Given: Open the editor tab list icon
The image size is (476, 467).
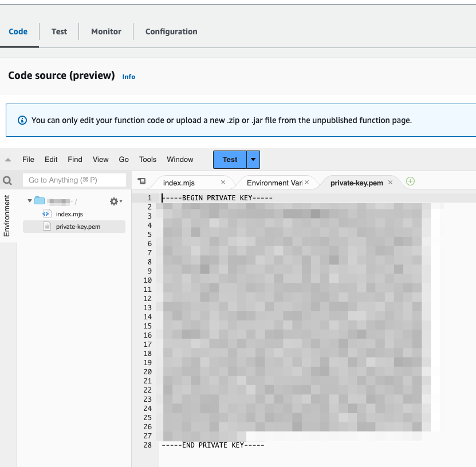Looking at the screenshot, I should [141, 181].
